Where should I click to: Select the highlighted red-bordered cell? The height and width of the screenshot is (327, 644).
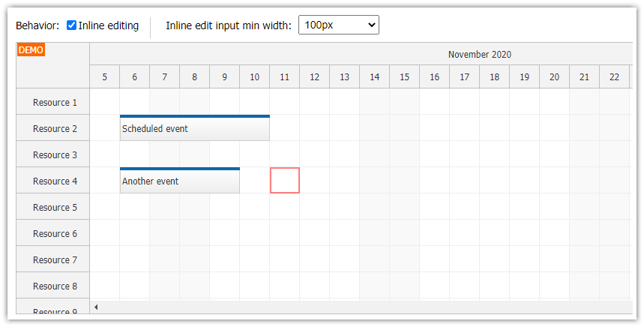[285, 181]
